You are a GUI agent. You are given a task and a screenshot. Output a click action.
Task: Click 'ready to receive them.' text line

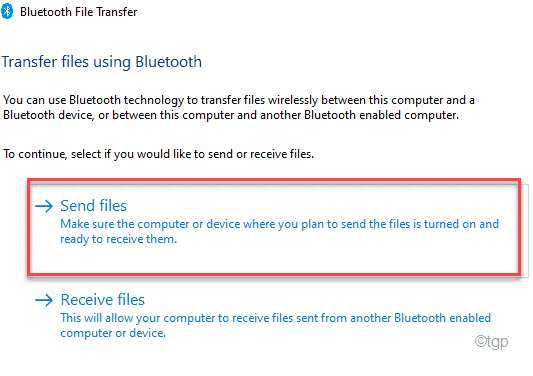tap(119, 239)
